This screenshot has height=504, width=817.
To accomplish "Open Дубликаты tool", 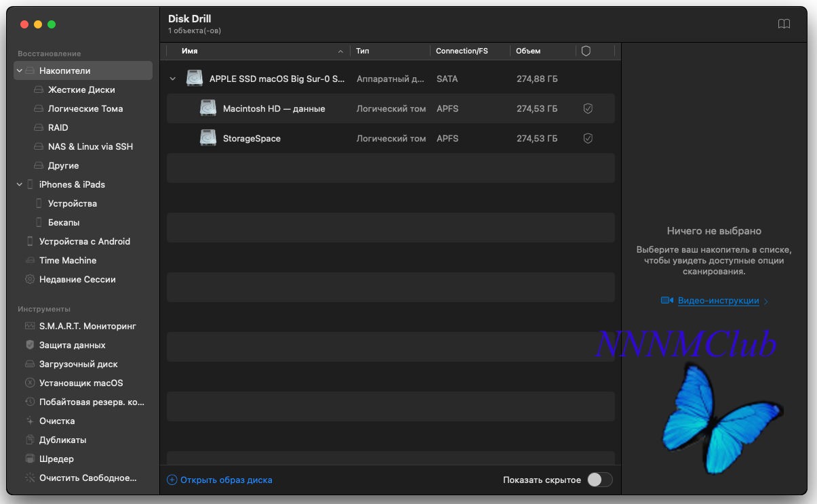I will click(63, 440).
